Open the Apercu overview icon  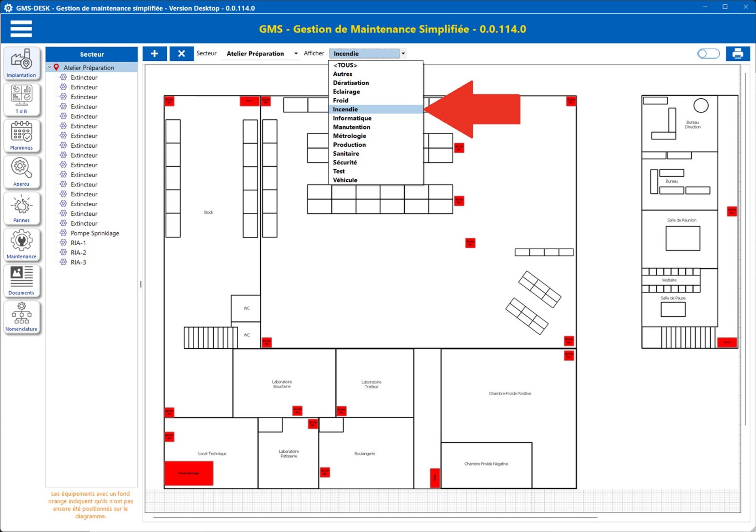point(21,172)
